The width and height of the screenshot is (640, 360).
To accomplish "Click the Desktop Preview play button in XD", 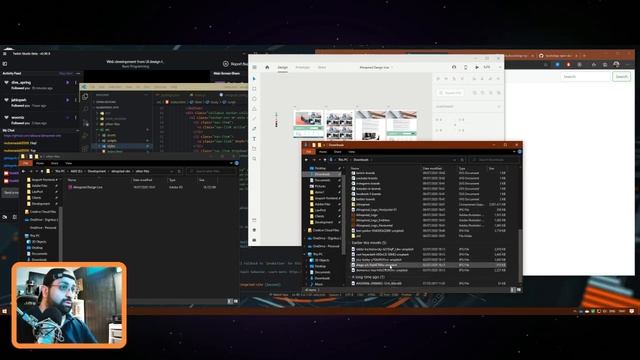I will pyautogui.click(x=476, y=67).
